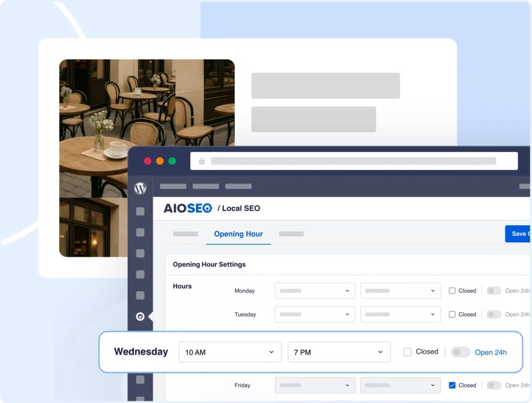Switch to the Opening Hour tab
Image resolution: width=532 pixels, height=403 pixels.
pyautogui.click(x=238, y=234)
